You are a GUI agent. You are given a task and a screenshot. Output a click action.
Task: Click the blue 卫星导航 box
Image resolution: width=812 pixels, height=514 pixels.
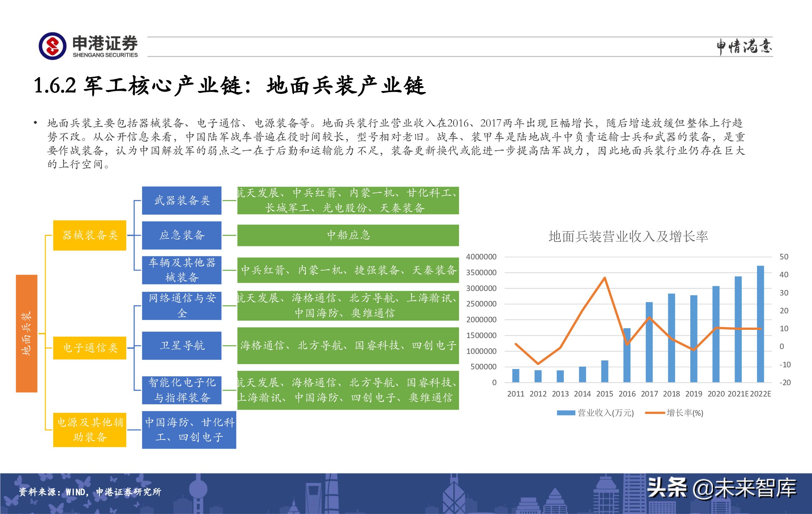182,346
